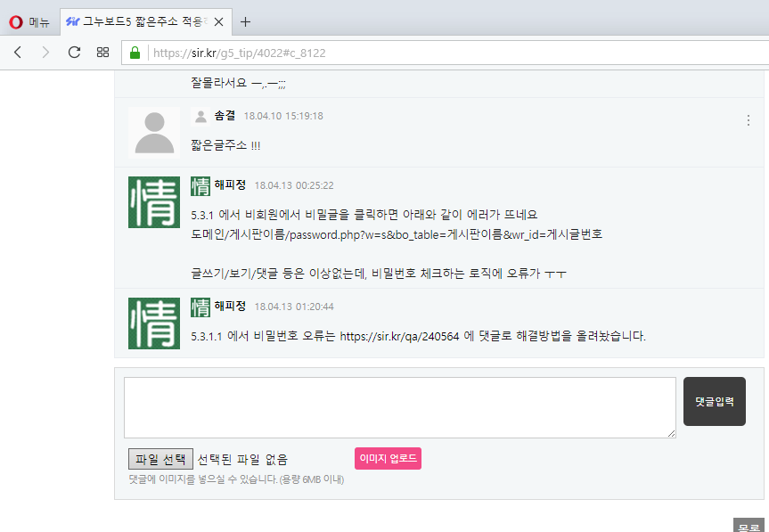This screenshot has width=769, height=532.
Task: Click inside the comment text area
Action: [399, 407]
